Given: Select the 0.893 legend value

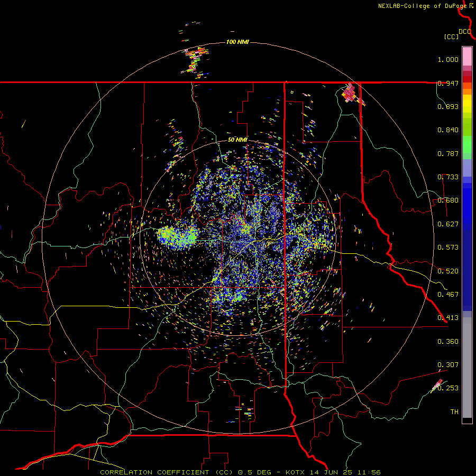Looking at the screenshot, I should pos(448,106).
